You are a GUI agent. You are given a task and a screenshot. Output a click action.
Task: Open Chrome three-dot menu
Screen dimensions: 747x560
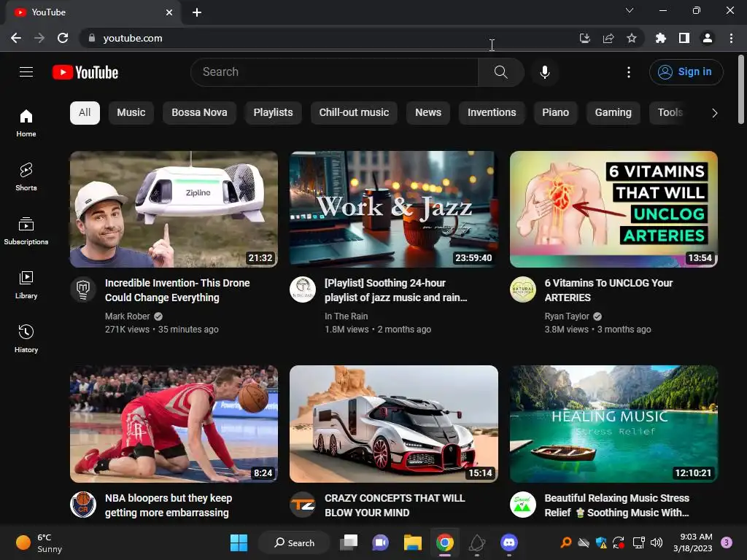click(x=731, y=38)
